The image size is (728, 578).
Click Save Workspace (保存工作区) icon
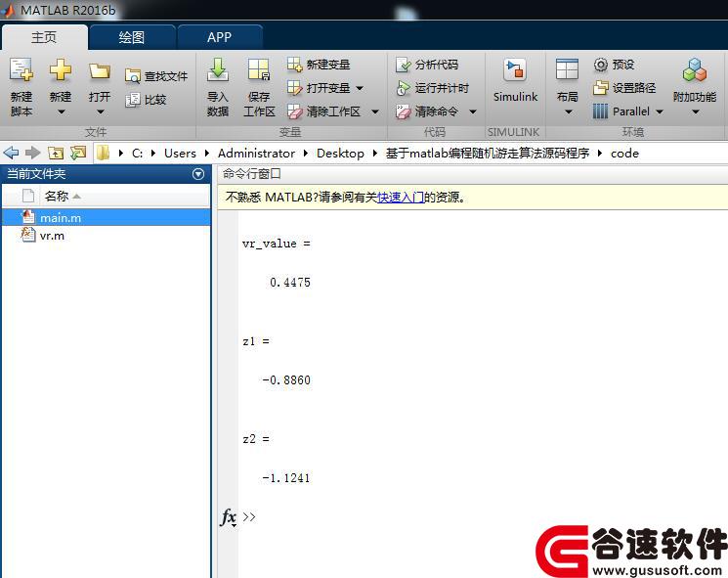(259, 70)
